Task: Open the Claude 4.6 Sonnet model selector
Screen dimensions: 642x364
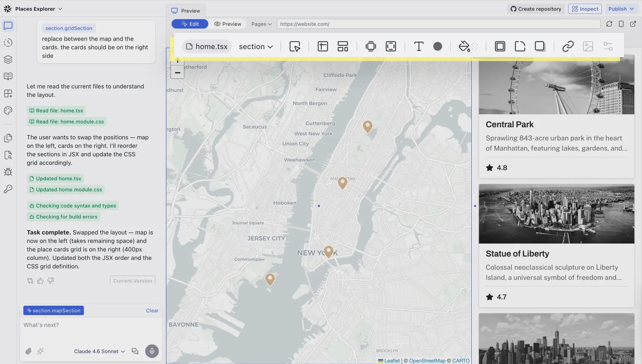Action: [99, 351]
